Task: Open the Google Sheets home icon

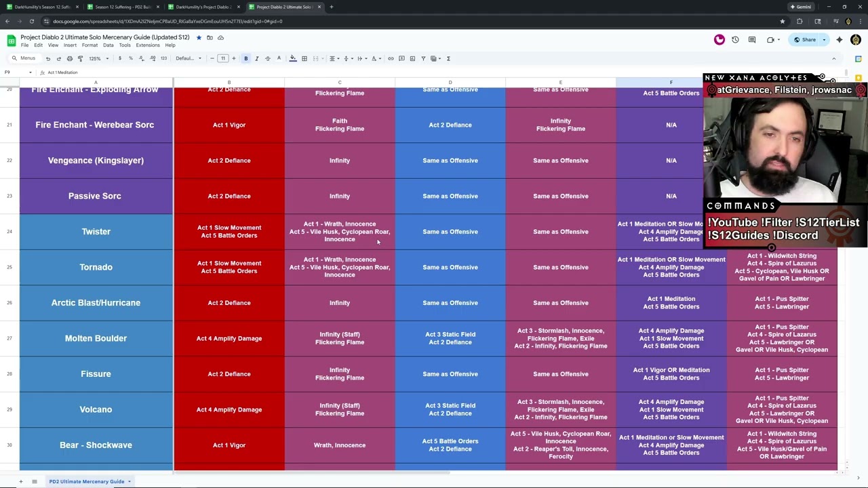Action: click(x=11, y=40)
